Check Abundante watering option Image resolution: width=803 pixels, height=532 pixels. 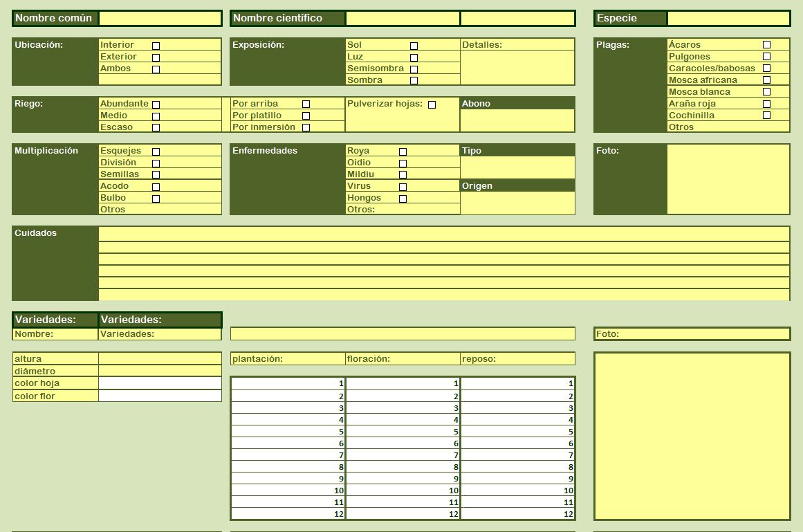pos(156,104)
